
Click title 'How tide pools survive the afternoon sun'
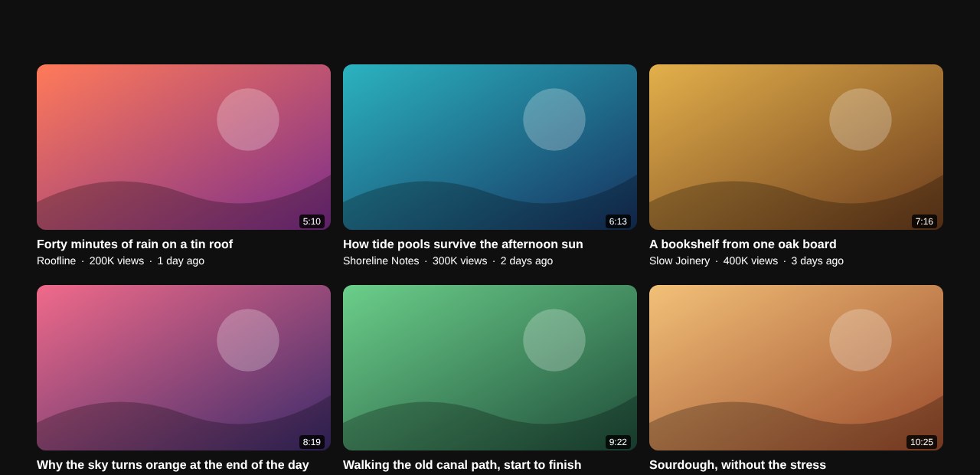(463, 244)
